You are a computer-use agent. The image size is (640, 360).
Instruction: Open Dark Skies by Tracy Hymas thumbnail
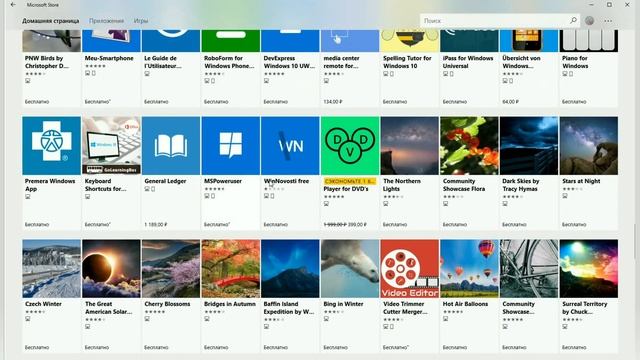529,146
